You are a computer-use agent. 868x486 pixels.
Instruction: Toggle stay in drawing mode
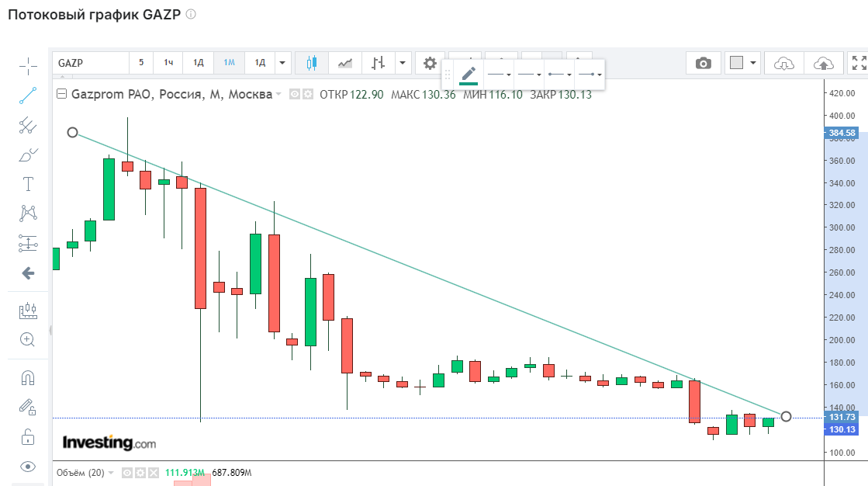click(x=28, y=408)
